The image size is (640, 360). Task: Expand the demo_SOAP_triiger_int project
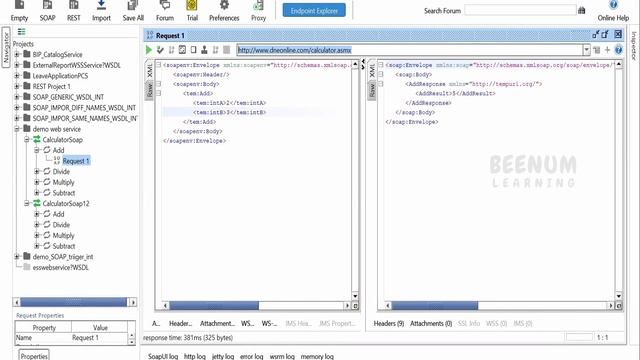point(17,257)
